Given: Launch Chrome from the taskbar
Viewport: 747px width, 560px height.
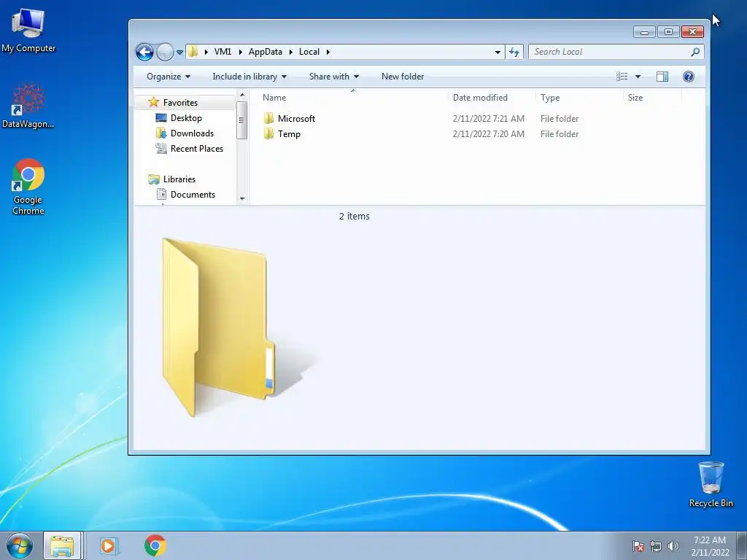Looking at the screenshot, I should pos(155,545).
